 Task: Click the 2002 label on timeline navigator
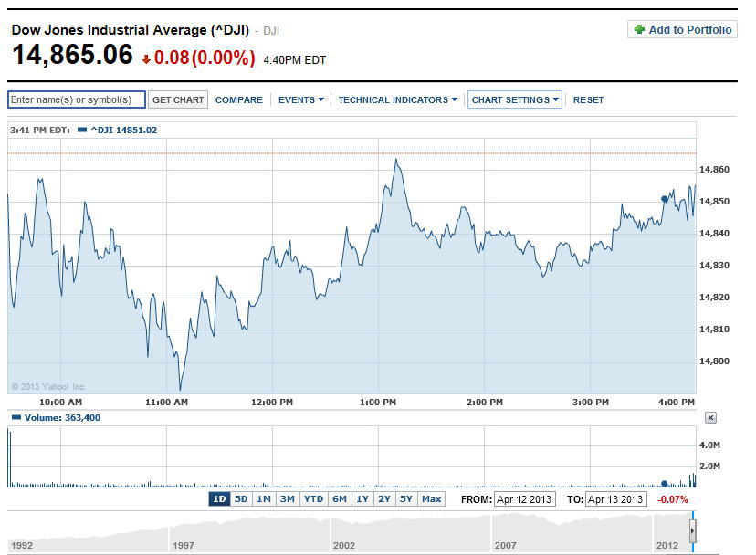[344, 545]
